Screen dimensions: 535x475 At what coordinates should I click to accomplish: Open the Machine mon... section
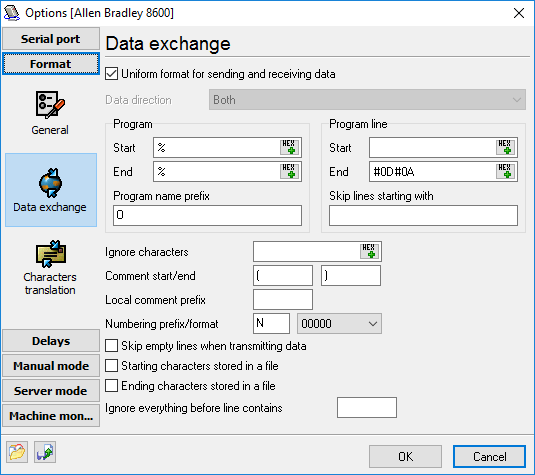51,416
